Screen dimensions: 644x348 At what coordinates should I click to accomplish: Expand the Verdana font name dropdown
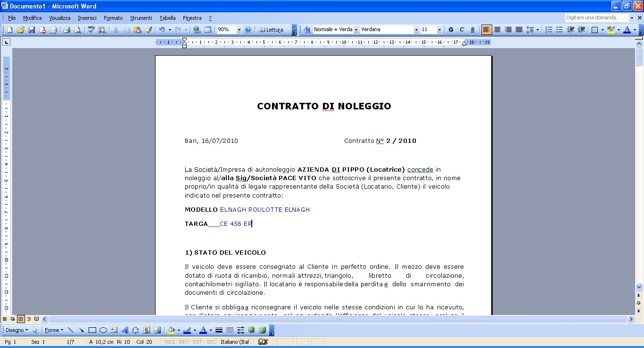416,30
